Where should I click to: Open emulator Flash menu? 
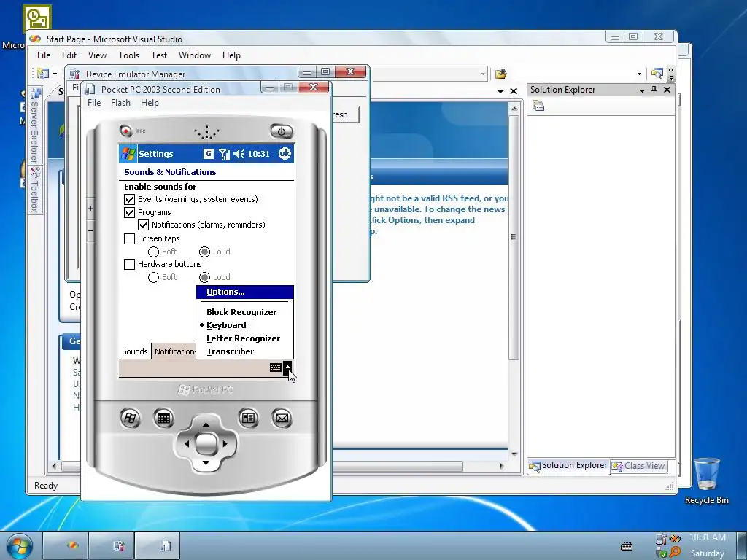tap(120, 103)
